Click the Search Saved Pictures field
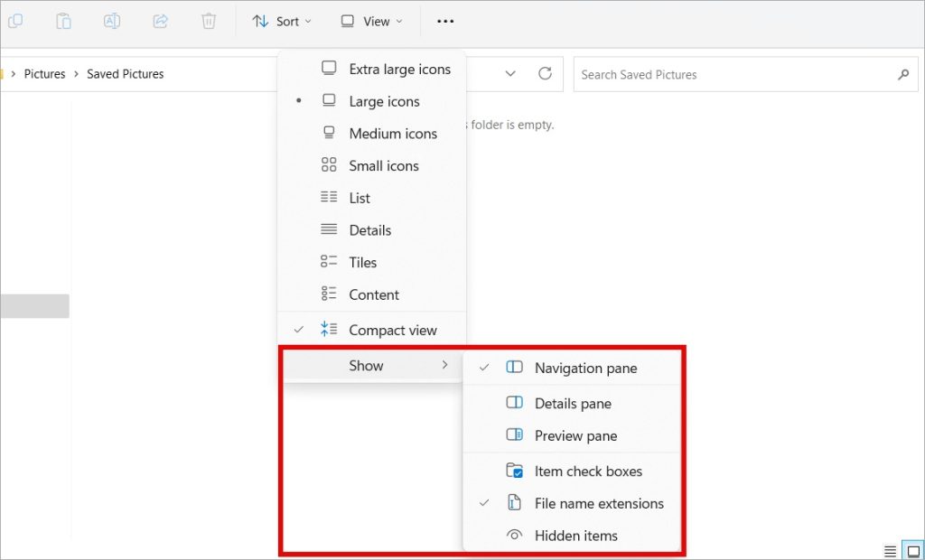Screen dimensions: 925x560 (732, 74)
